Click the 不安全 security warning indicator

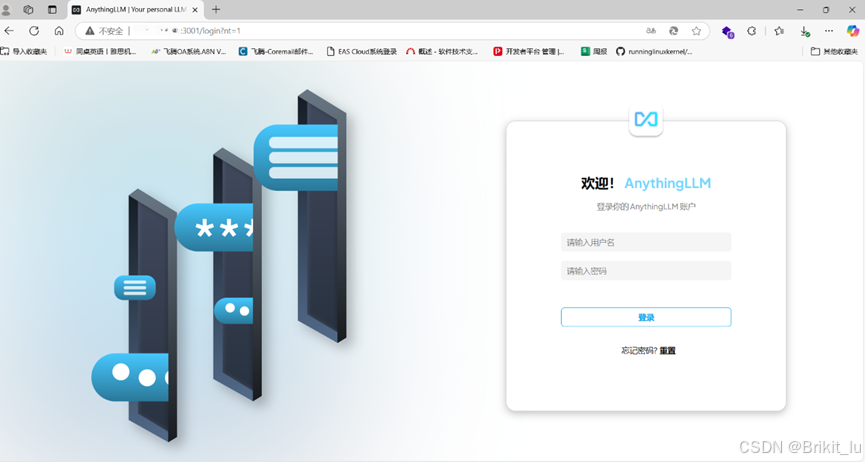104,31
